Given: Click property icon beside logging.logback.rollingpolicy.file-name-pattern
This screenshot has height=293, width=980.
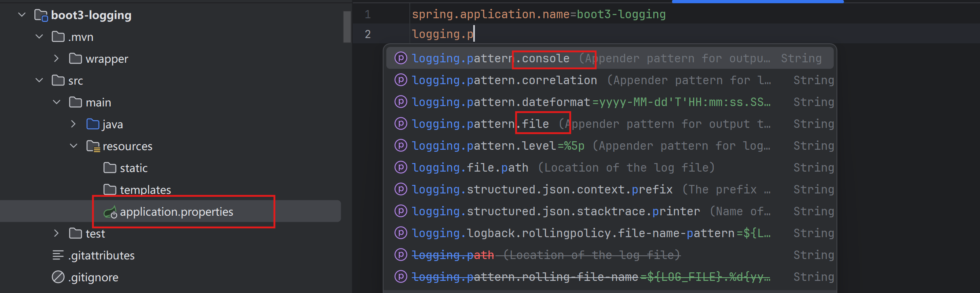Looking at the screenshot, I should (x=400, y=233).
